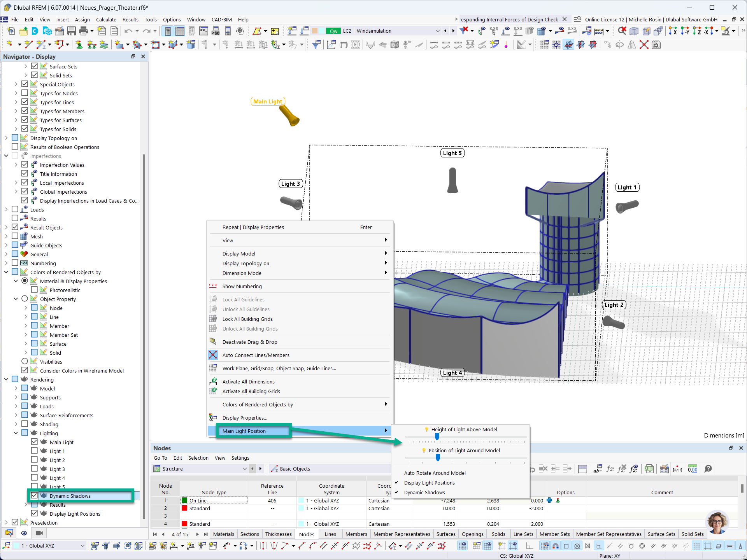The width and height of the screenshot is (747, 560).
Task: Click the help question mark icon in Nodes table
Action: tap(708, 469)
